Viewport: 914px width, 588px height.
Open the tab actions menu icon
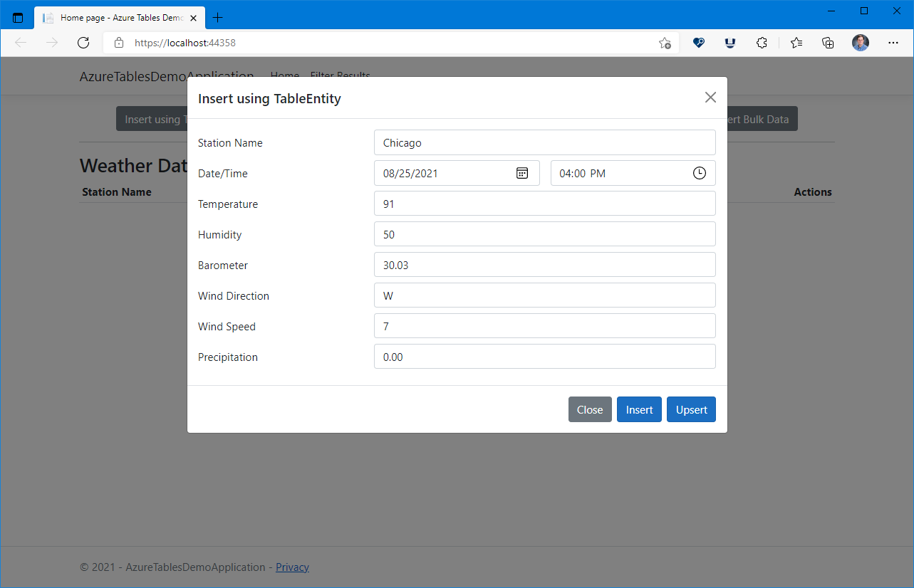tap(18, 18)
